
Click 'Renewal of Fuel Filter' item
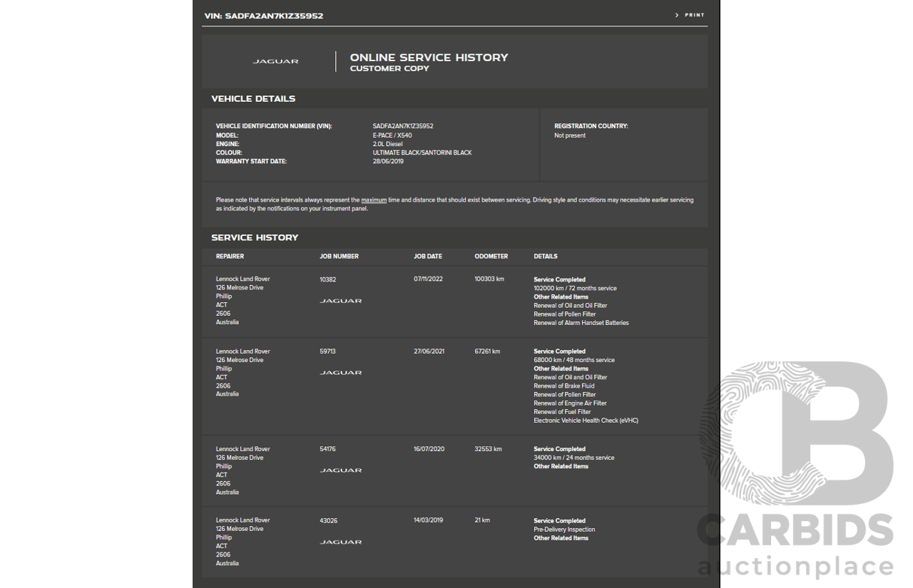pyautogui.click(x=562, y=412)
